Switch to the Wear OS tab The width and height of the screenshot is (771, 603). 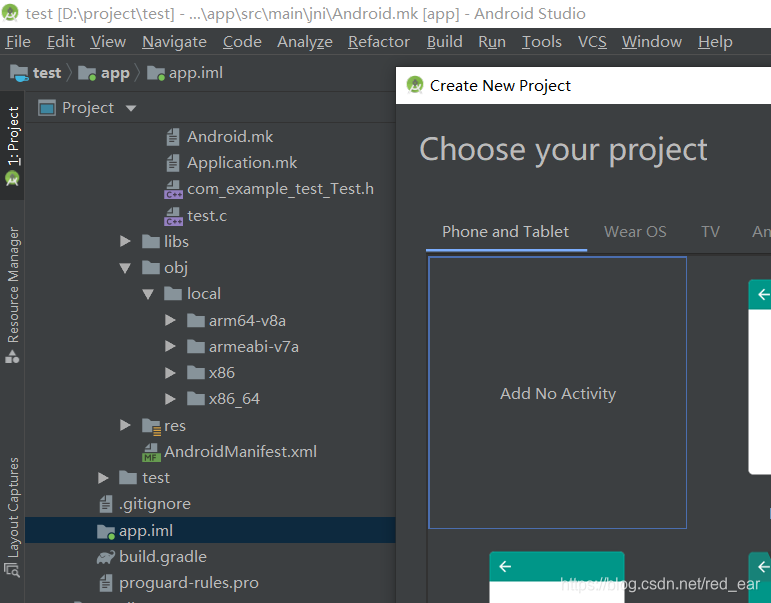[x=635, y=232]
